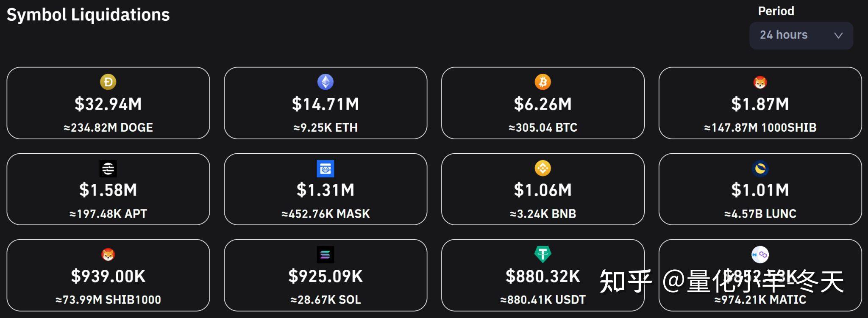Select the $32.94M DOGE liquidation card

pos(108,103)
